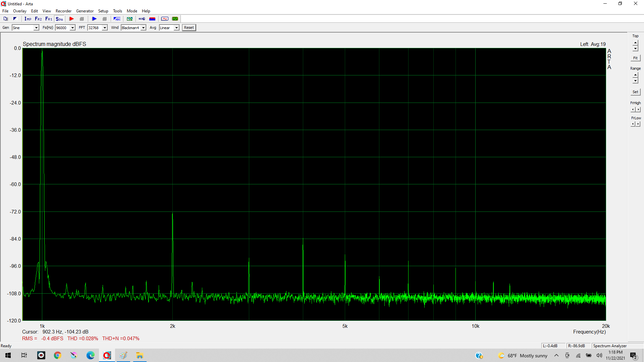Screen dimensions: 644x362
Task: Show hidden system tray icons
Action: click(x=556, y=355)
